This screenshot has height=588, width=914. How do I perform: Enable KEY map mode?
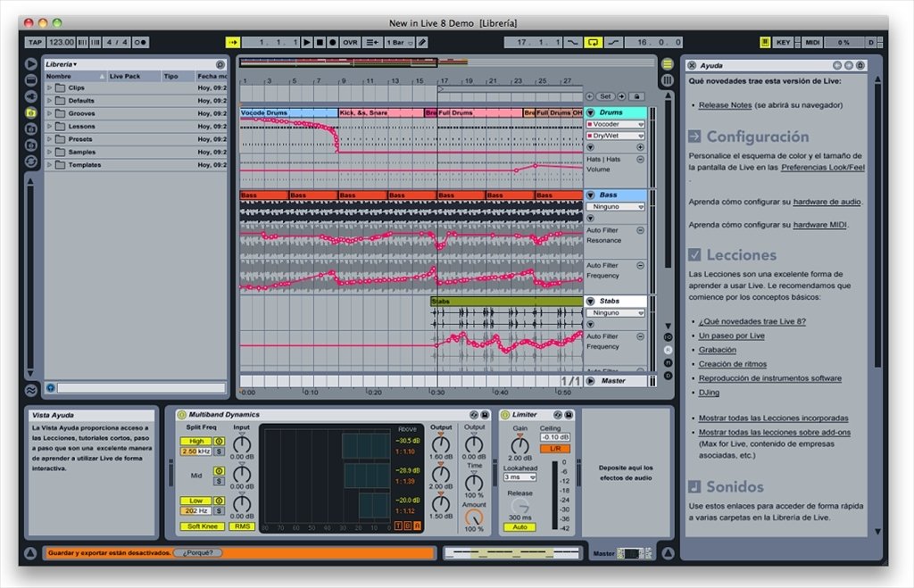pyautogui.click(x=784, y=42)
